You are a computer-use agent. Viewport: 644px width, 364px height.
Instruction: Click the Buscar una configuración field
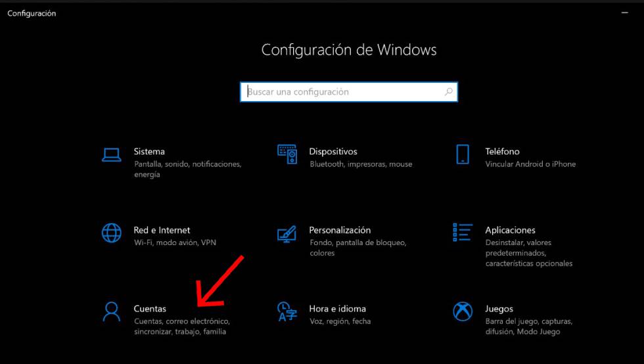[349, 91]
